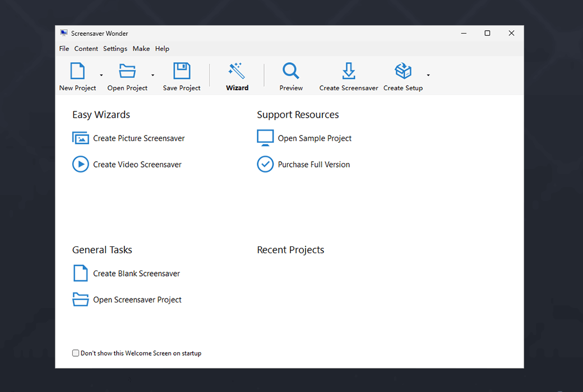Launch the Wizard wand icon
This screenshot has width=583, height=392.
point(237,71)
